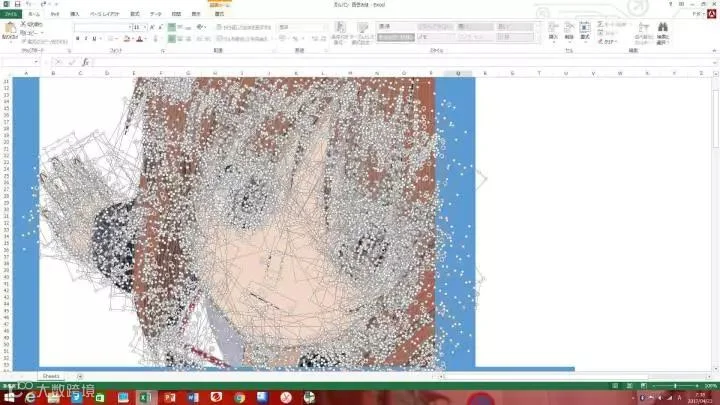Save the workbook from Quick Access Toolbar
This screenshot has height=405, width=720.
pyautogui.click(x=17, y=4)
